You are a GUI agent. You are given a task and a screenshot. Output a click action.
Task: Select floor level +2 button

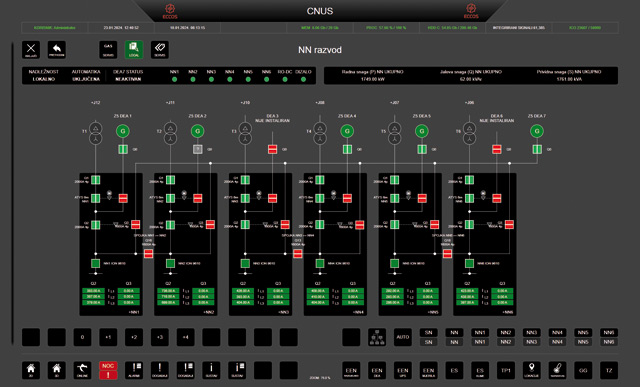(x=134, y=337)
